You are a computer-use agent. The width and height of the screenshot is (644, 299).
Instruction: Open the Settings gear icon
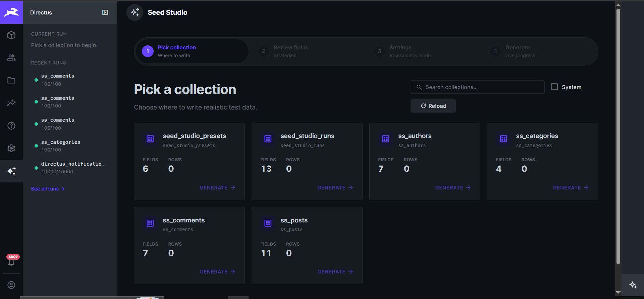point(11,148)
